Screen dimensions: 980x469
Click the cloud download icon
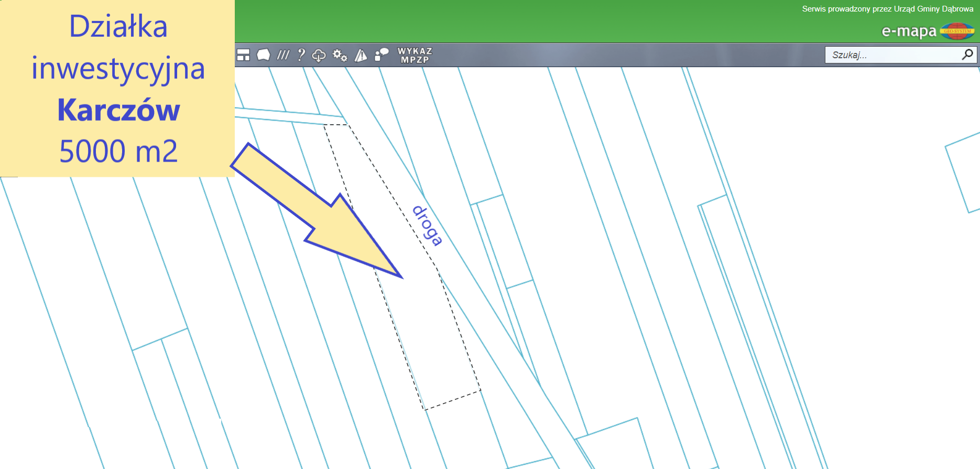coord(319,55)
